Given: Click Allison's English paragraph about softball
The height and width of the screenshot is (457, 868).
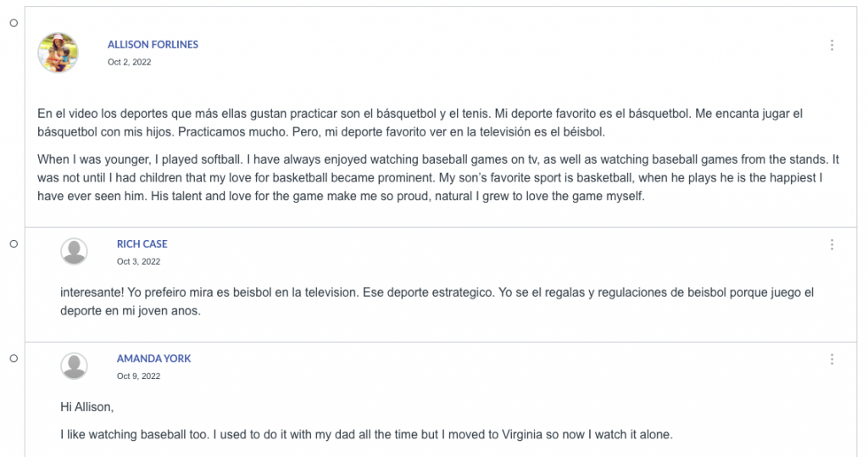Looking at the screenshot, I should click(x=438, y=178).
